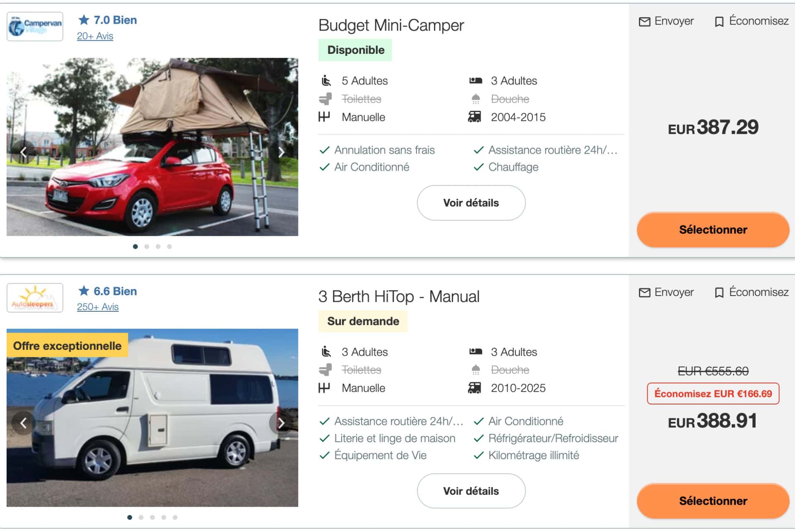
Task: Bookmark the 3 Berth HiTop listing
Action: tap(719, 292)
